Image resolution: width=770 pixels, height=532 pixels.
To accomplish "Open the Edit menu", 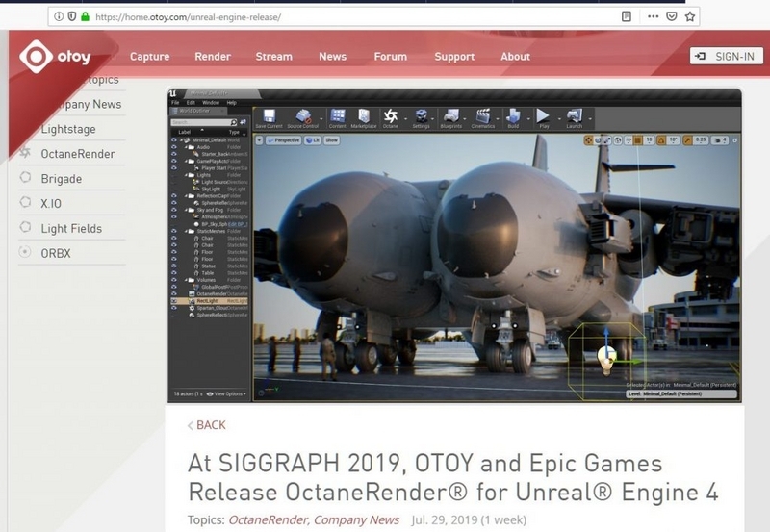I will (191, 103).
